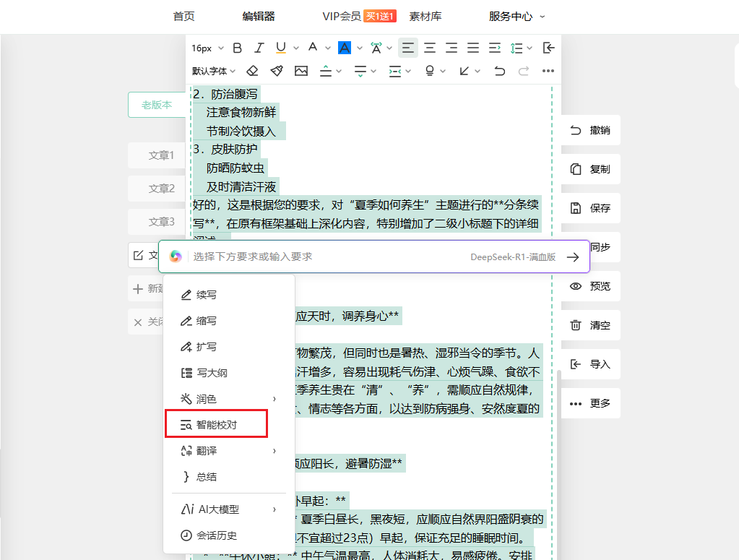The image size is (739, 560).
Task: Select 续写 from the AI menu
Action: click(228, 295)
